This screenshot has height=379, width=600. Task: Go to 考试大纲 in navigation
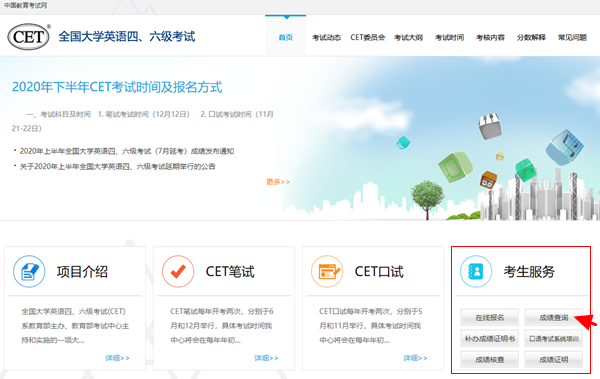click(409, 37)
